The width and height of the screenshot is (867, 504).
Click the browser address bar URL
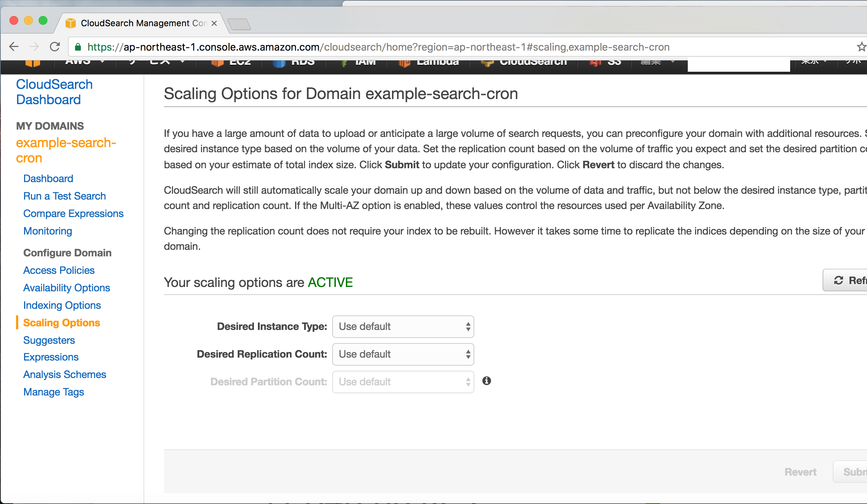coord(378,47)
